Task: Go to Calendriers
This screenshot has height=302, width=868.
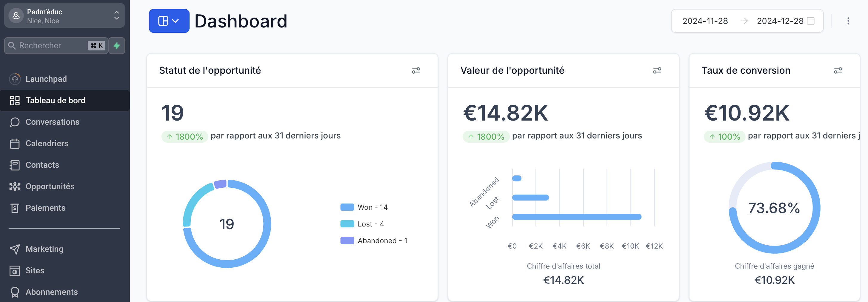Action: click(x=64, y=144)
